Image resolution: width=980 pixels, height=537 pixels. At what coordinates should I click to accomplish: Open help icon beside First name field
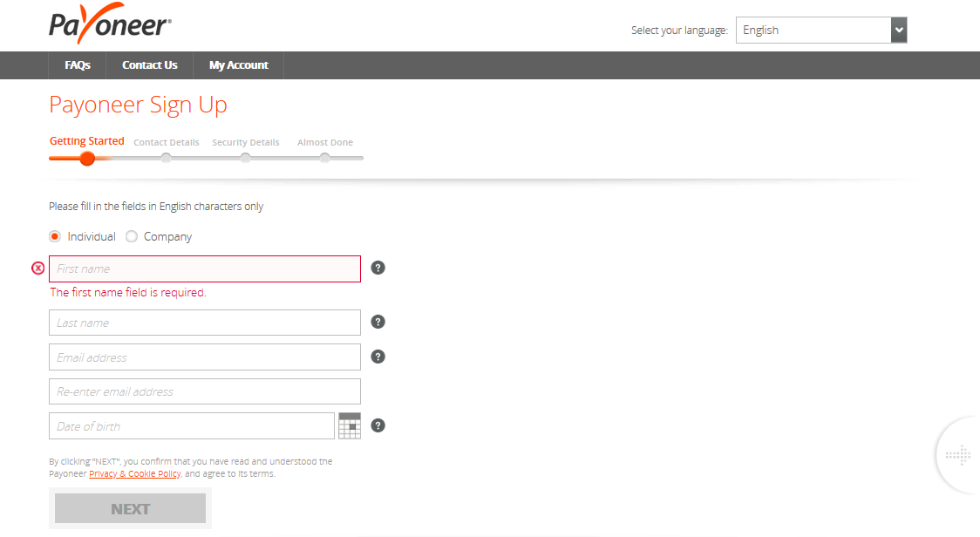pos(378,268)
